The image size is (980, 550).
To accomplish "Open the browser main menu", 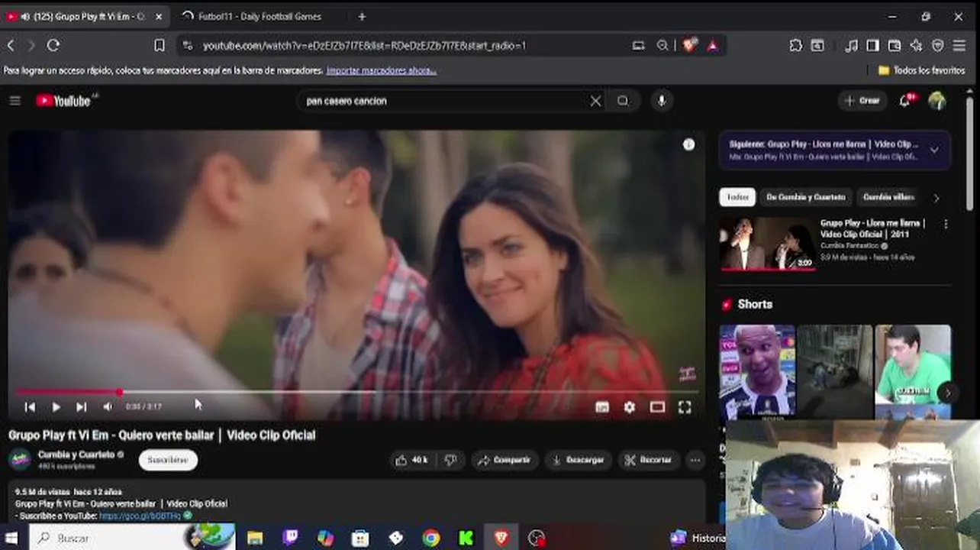I will click(x=959, y=46).
